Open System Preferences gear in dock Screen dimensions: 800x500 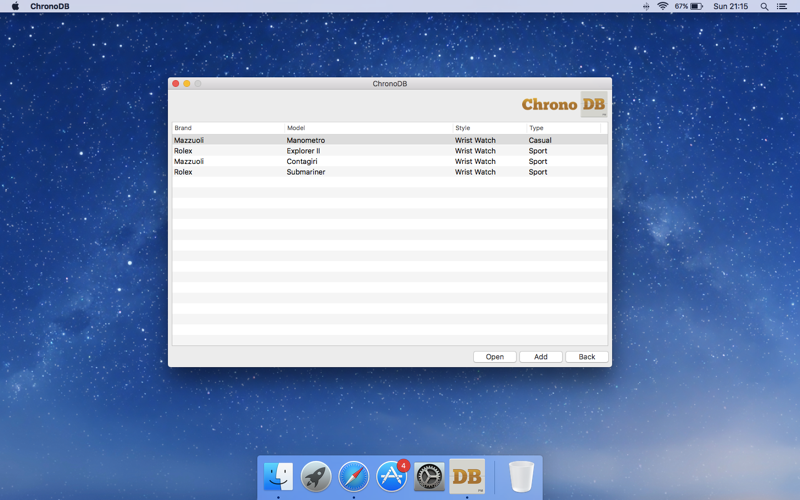coord(429,477)
